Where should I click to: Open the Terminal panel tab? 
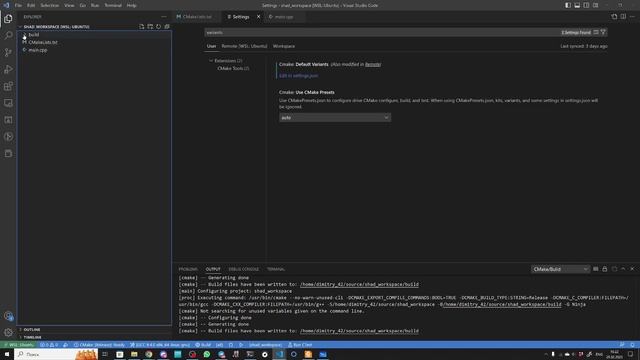click(276, 269)
